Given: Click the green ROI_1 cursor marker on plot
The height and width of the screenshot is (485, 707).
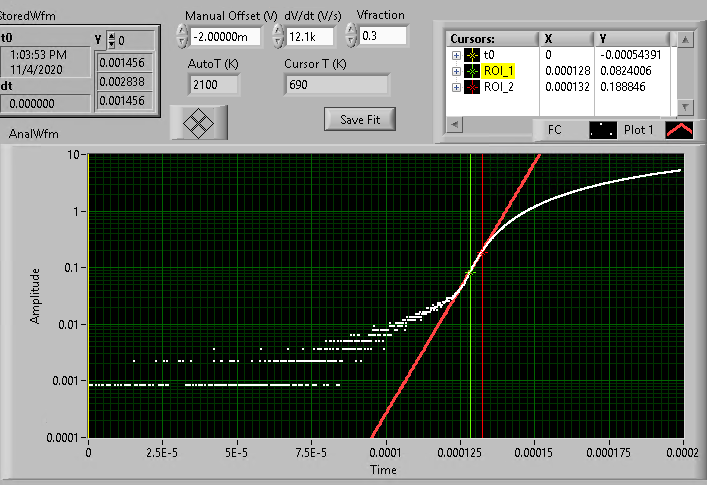Looking at the screenshot, I should coord(470,272).
